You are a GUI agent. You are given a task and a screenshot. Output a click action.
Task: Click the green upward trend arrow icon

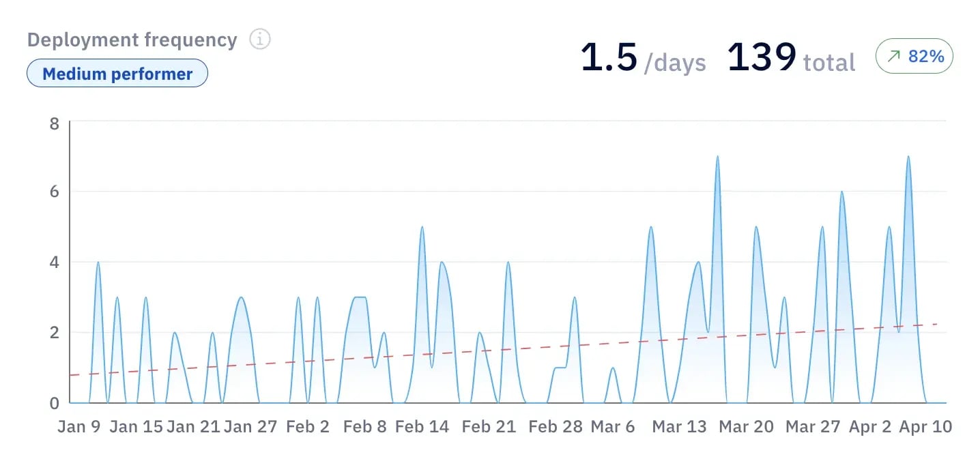click(895, 56)
